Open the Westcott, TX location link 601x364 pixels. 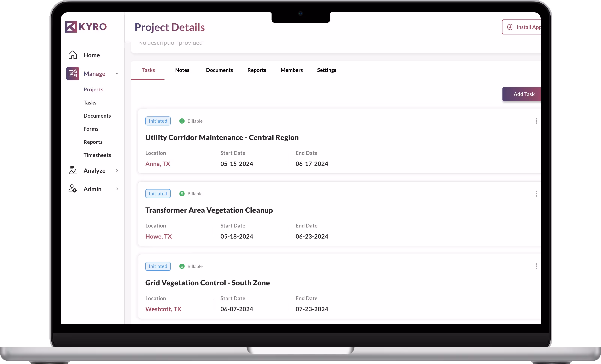click(x=163, y=309)
